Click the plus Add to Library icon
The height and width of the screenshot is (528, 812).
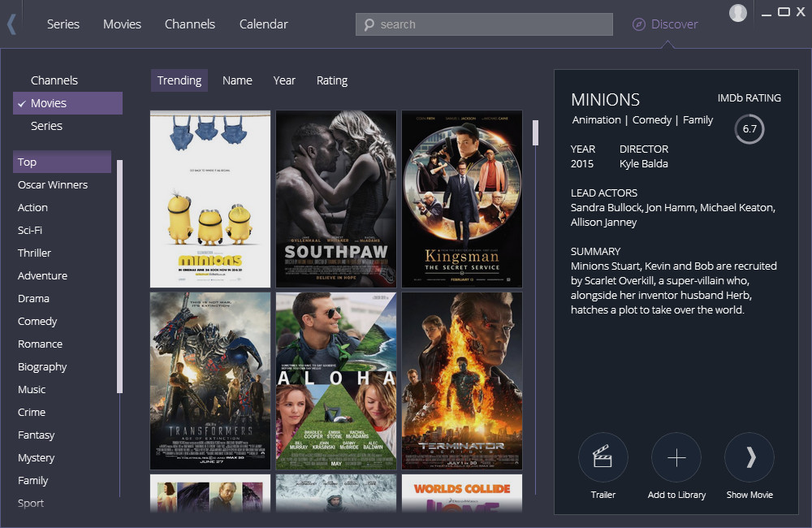(676, 457)
